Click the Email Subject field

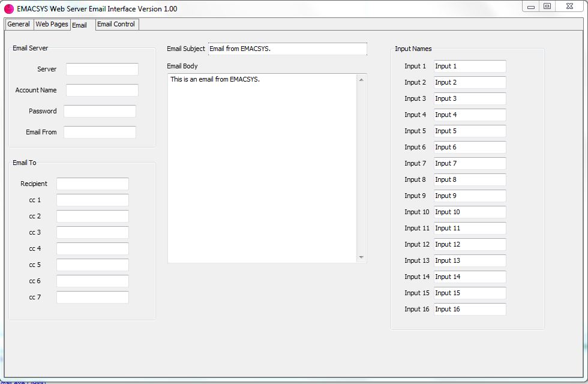(x=287, y=49)
